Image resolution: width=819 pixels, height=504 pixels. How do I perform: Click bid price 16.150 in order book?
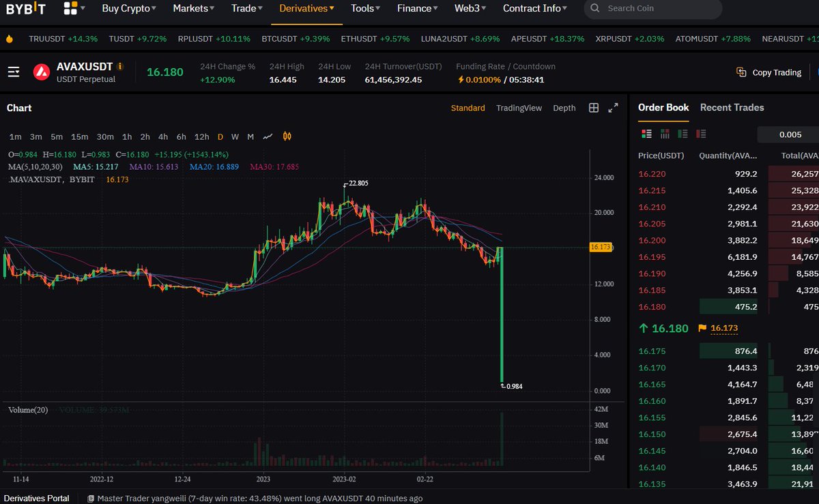pyautogui.click(x=652, y=434)
